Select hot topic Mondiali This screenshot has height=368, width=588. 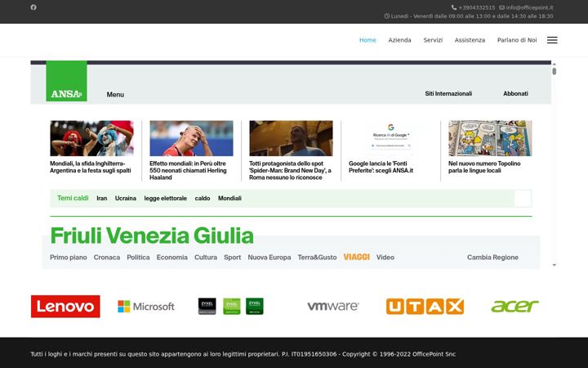[x=229, y=198]
